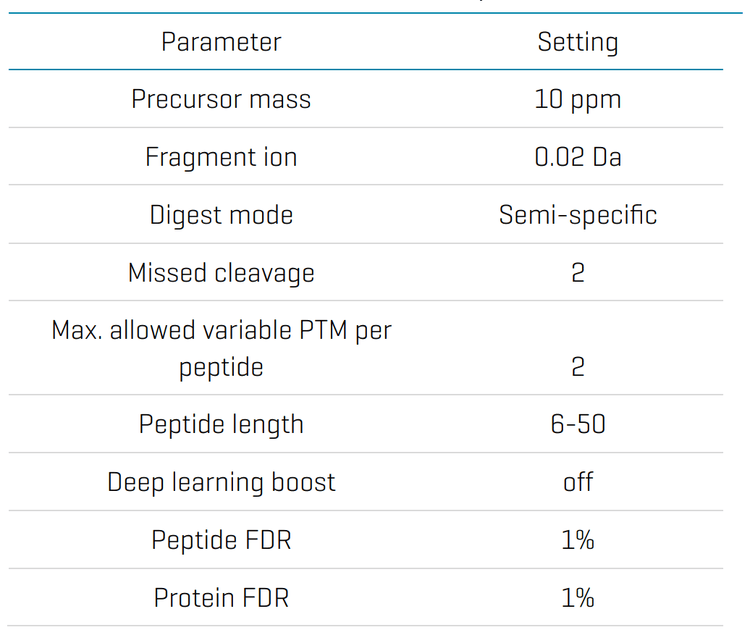
Task: Select the Deep learning boost label
Action: (221, 482)
